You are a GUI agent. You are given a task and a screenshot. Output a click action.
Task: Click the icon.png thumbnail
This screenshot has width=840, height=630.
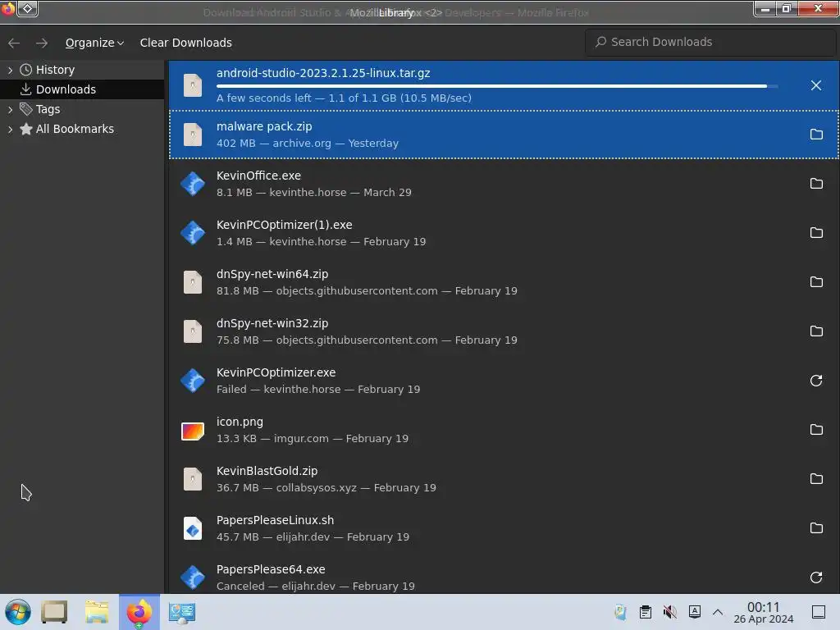(x=192, y=431)
